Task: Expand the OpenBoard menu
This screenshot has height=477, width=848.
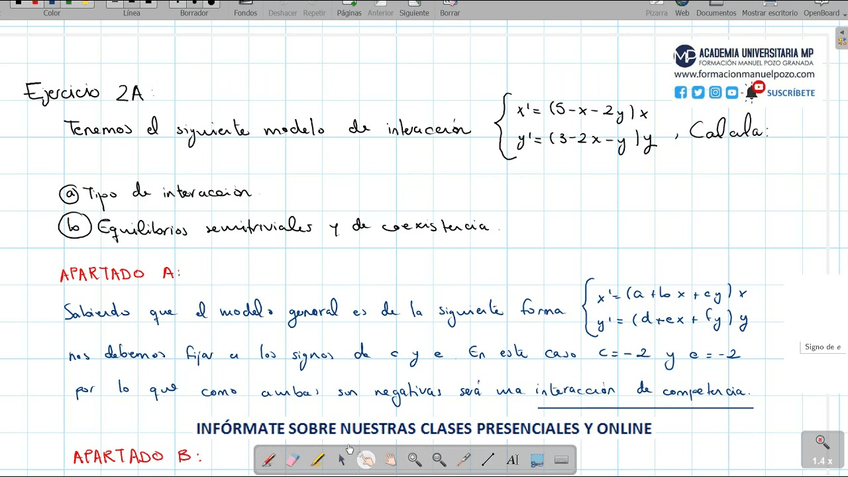Action: click(x=821, y=9)
